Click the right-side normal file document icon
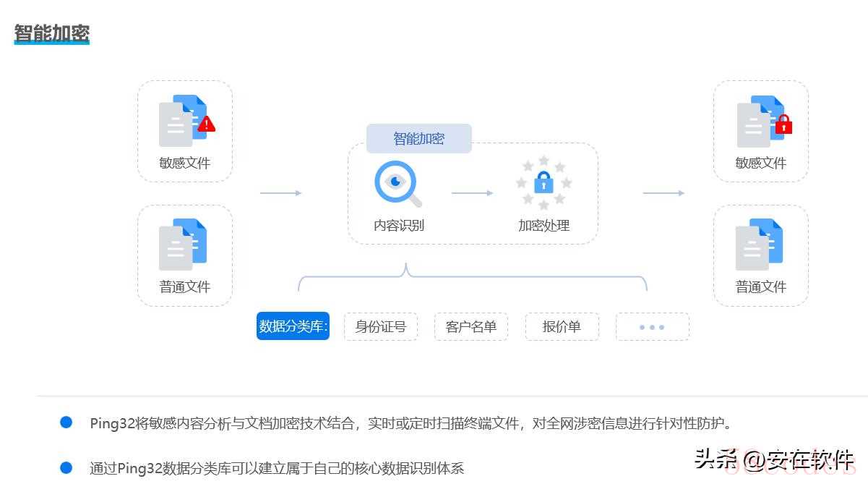This screenshot has width=868, height=484. tap(760, 245)
